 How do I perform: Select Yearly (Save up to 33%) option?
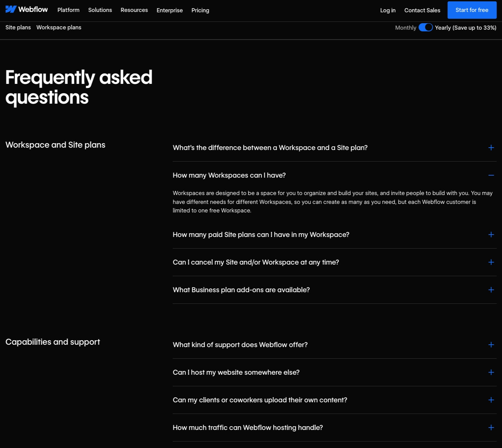(466, 28)
